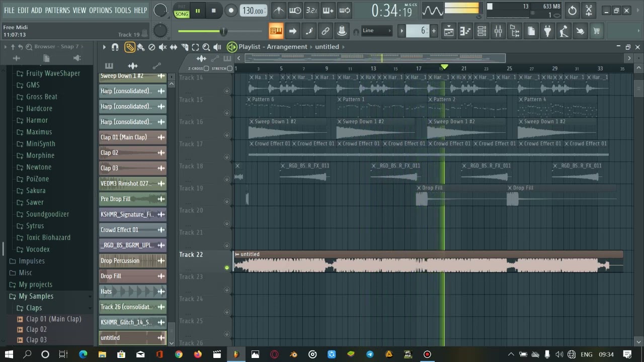Toggle mute dot on Track 16
This screenshot has height=362, width=644.
coord(226,135)
